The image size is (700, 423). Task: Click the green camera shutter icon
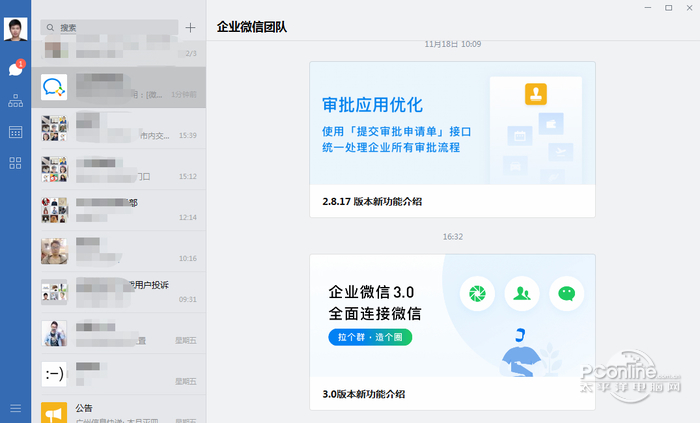click(x=477, y=294)
